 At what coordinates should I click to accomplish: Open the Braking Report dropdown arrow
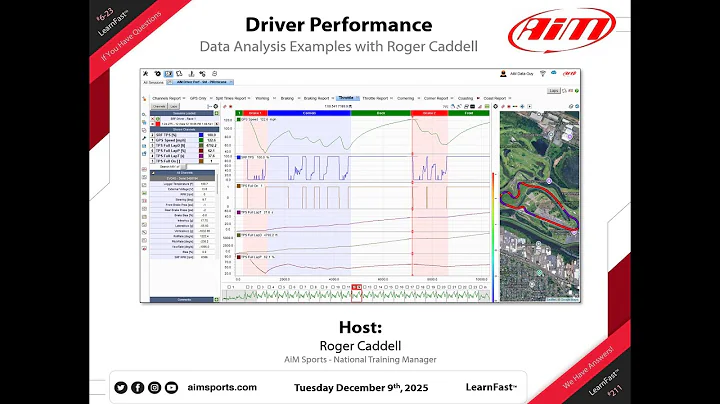(332, 98)
